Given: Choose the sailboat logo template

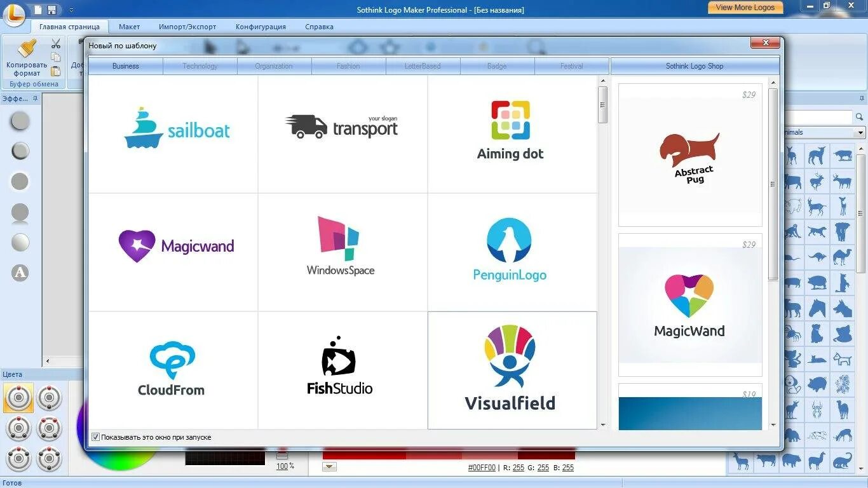Looking at the screenshot, I should (173, 134).
